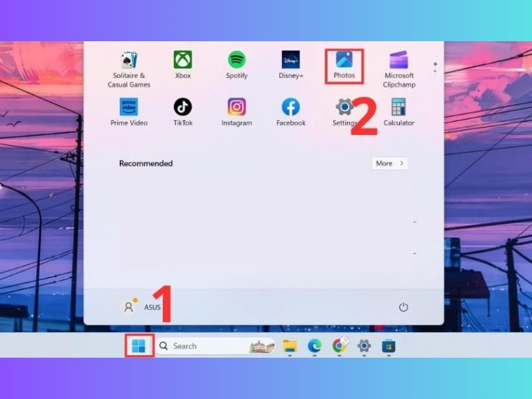
Task: Click the taskbar Search box
Action: (215, 346)
